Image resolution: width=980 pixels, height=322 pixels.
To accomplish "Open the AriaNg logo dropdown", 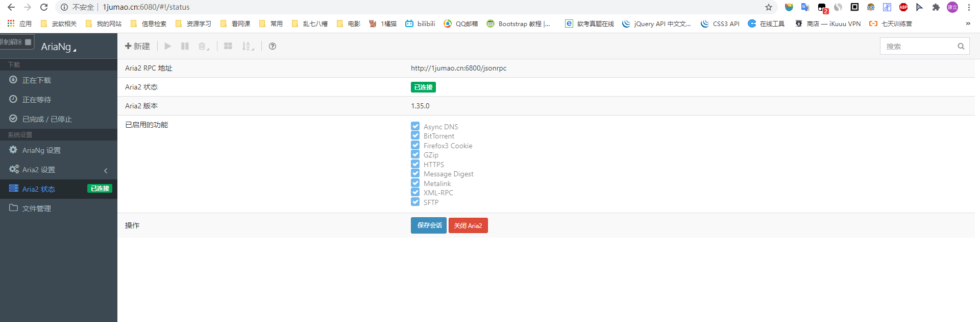I will [59, 47].
